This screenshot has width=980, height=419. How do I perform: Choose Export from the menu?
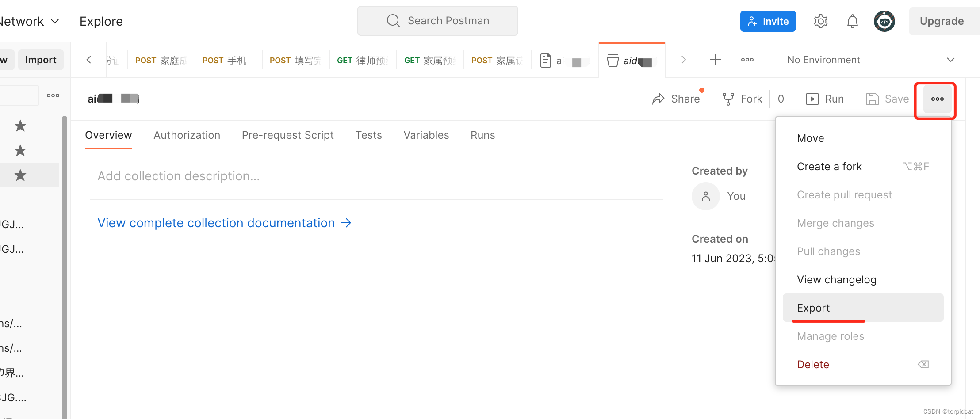click(863, 308)
